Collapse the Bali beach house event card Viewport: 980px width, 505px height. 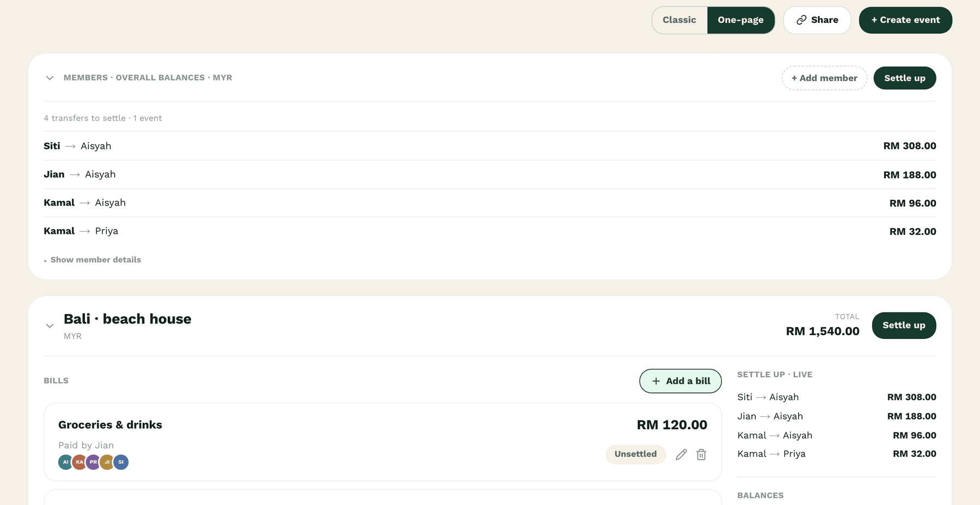(50, 326)
